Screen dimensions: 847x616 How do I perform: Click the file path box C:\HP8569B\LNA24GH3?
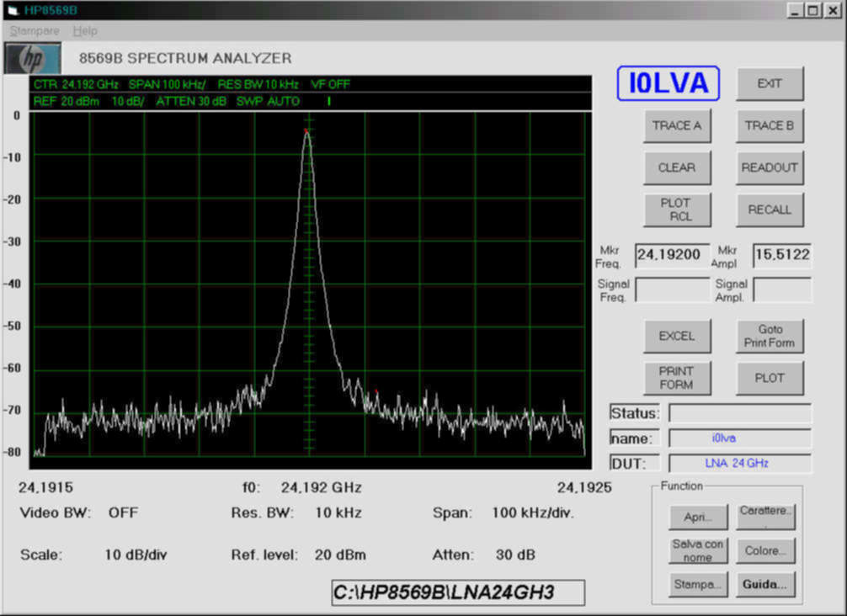tap(458, 592)
